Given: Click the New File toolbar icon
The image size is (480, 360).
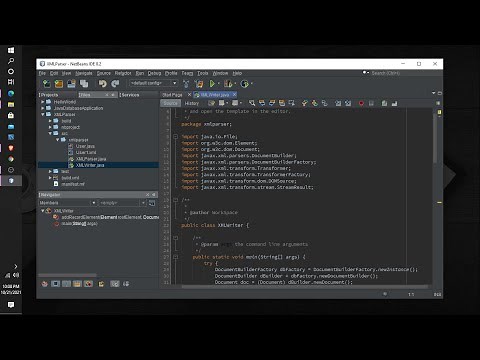Looking at the screenshot, I should [x=46, y=83].
